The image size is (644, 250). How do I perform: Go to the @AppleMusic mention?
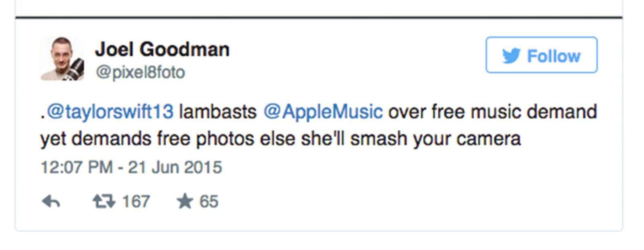323,111
